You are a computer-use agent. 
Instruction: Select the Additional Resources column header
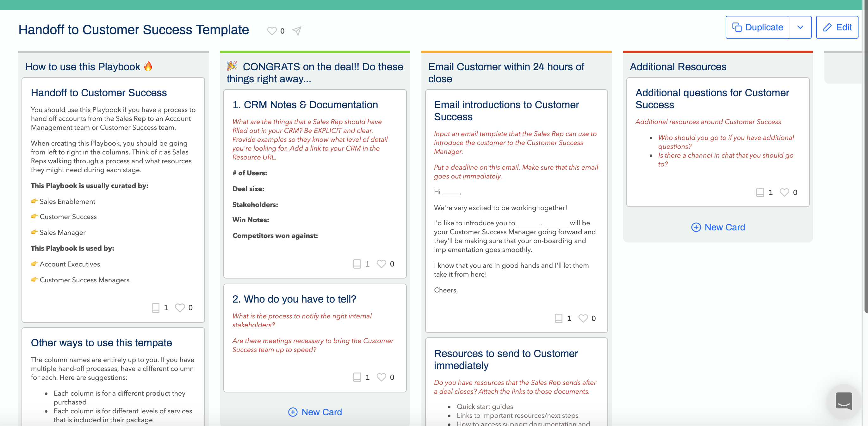click(x=678, y=67)
